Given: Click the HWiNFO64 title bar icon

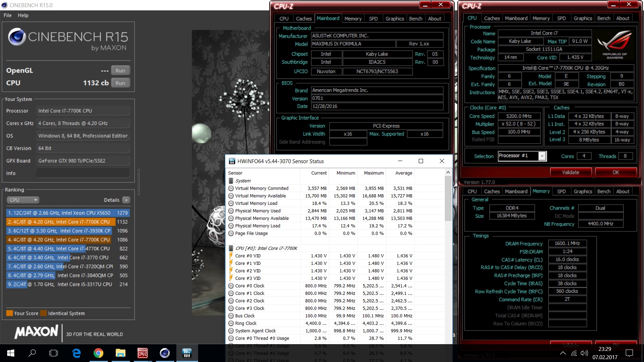Looking at the screenshot, I should coord(232,161).
